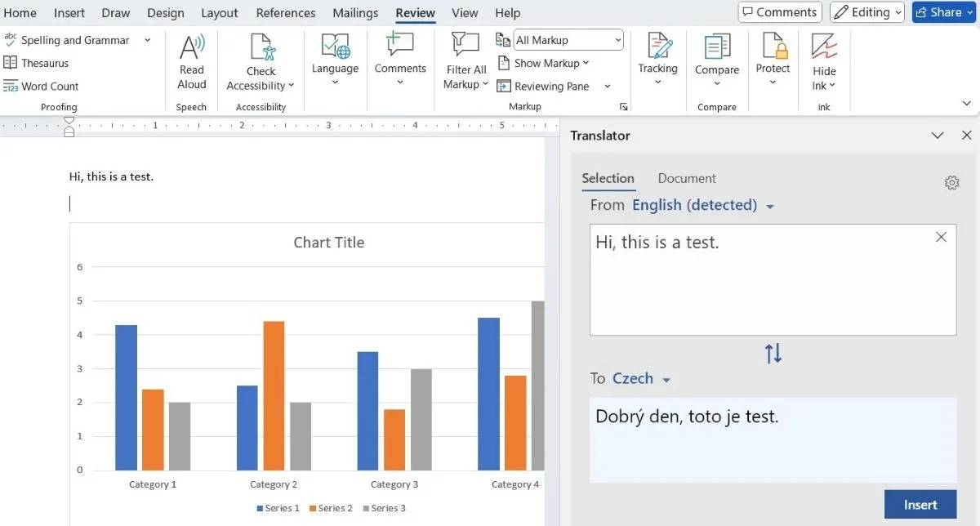Image resolution: width=980 pixels, height=526 pixels.
Task: Open Translator settings gear
Action: coord(951,183)
